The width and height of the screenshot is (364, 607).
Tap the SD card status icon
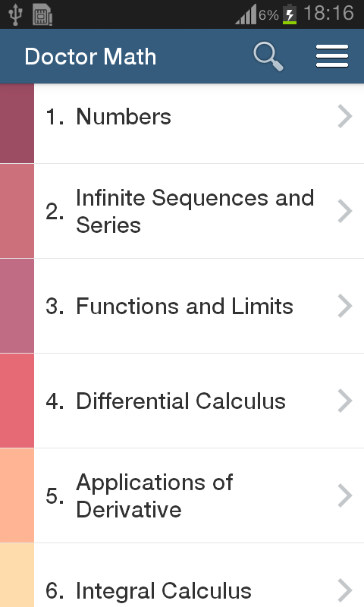tap(42, 14)
